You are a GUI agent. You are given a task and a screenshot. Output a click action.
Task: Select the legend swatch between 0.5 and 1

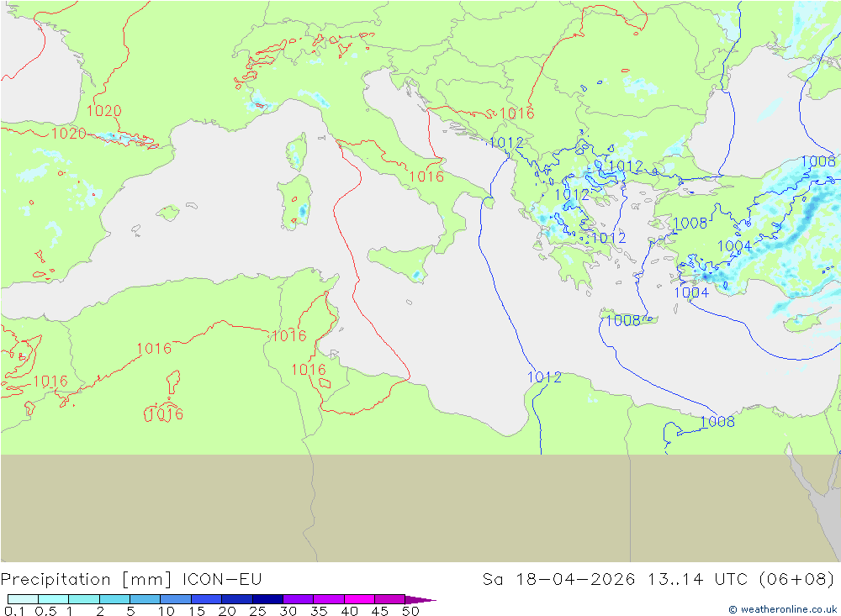click(54, 599)
